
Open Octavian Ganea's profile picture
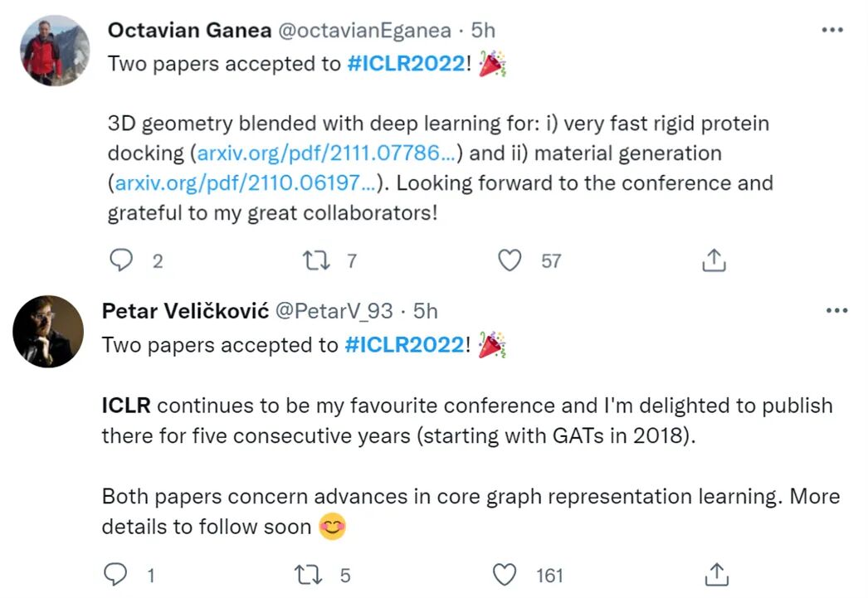click(x=55, y=51)
